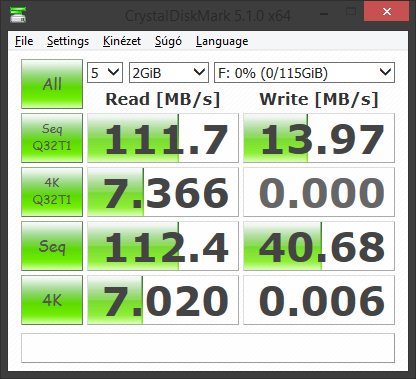This screenshot has width=416, height=379.
Task: Open the Súgó menu
Action: [x=168, y=41]
